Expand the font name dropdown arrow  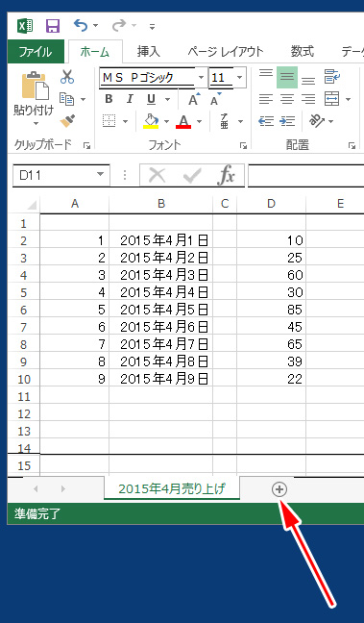coord(202,78)
